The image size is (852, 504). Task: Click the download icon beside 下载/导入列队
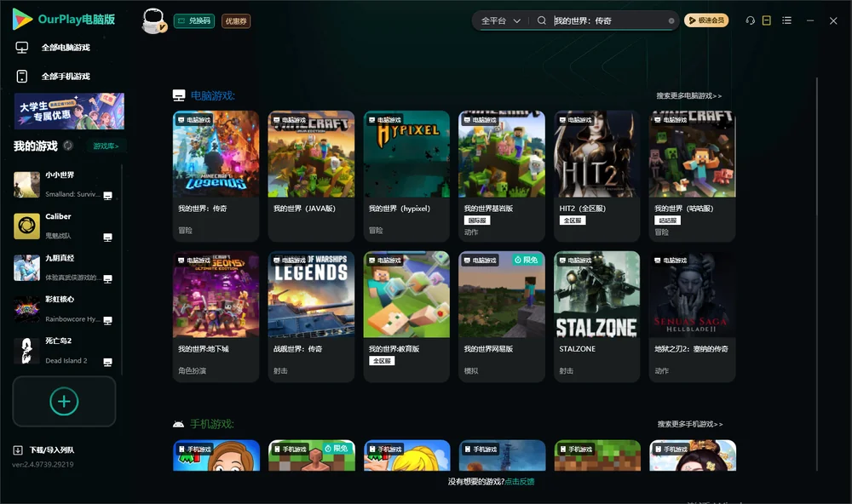17,450
